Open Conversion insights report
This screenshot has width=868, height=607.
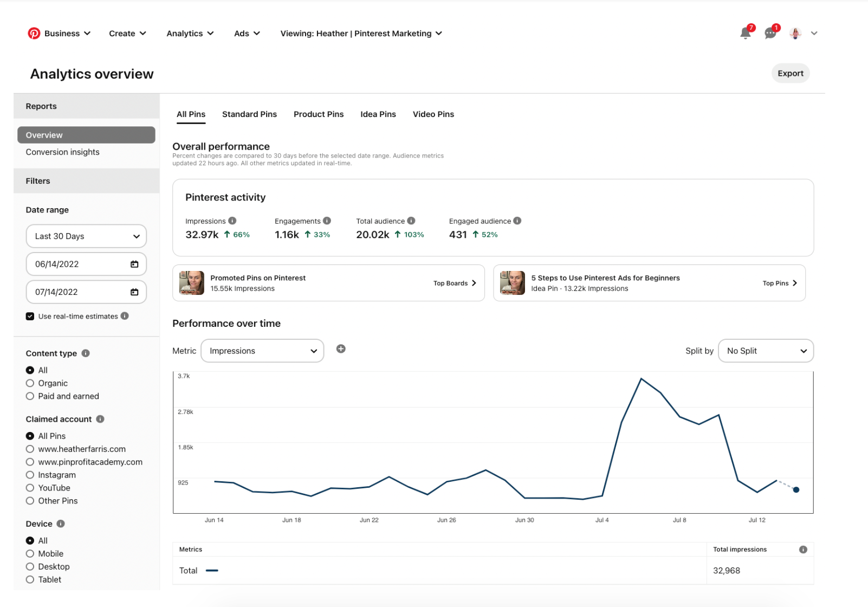point(63,152)
